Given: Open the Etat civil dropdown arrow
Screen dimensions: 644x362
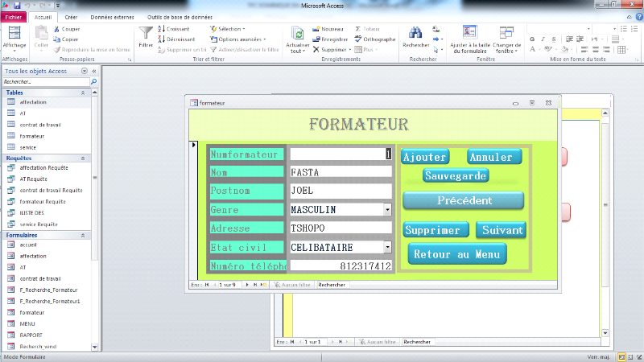Looking at the screenshot, I should coord(387,248).
